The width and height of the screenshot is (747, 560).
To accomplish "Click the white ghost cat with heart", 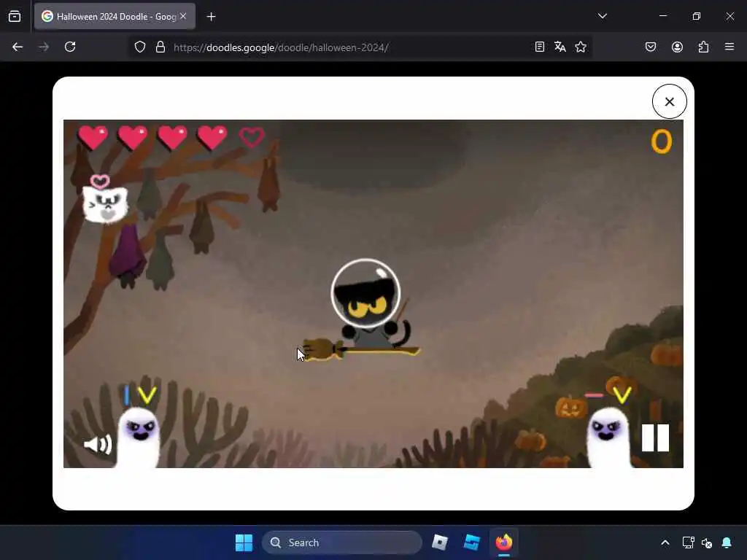I will 105,204.
